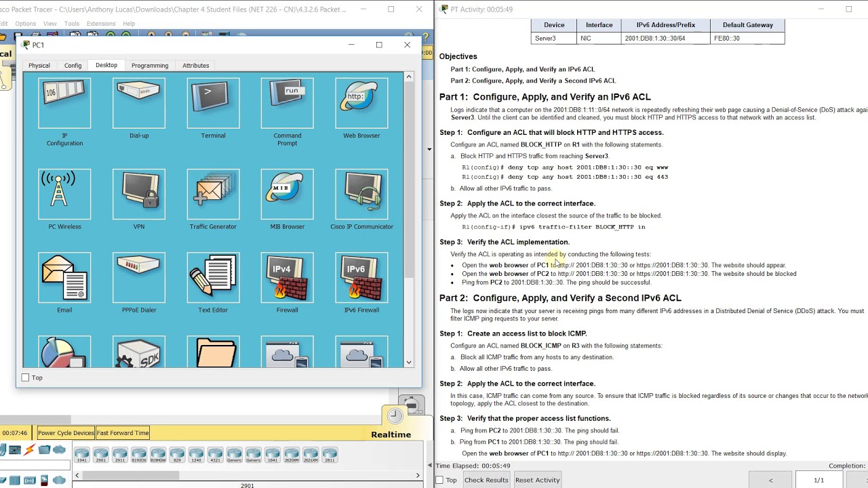The height and width of the screenshot is (488, 868).
Task: Click device list scroll left arrow
Action: pyautogui.click(x=76, y=475)
